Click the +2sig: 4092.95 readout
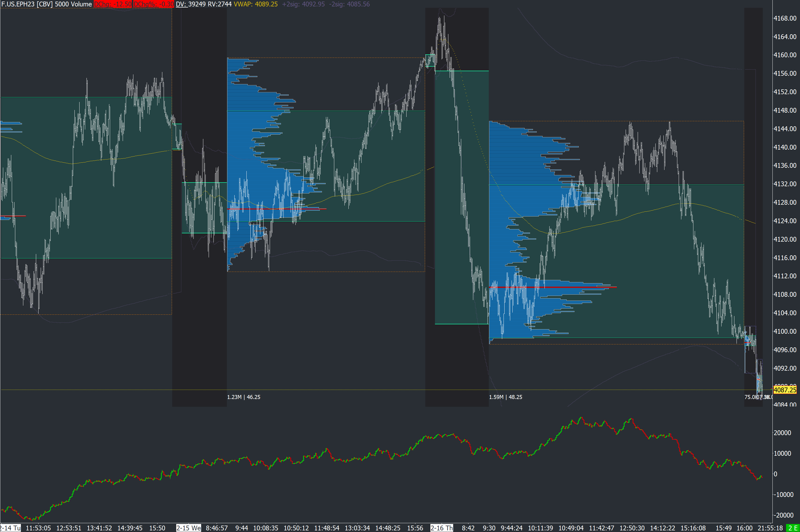The height and width of the screenshot is (532, 800). (x=303, y=4)
